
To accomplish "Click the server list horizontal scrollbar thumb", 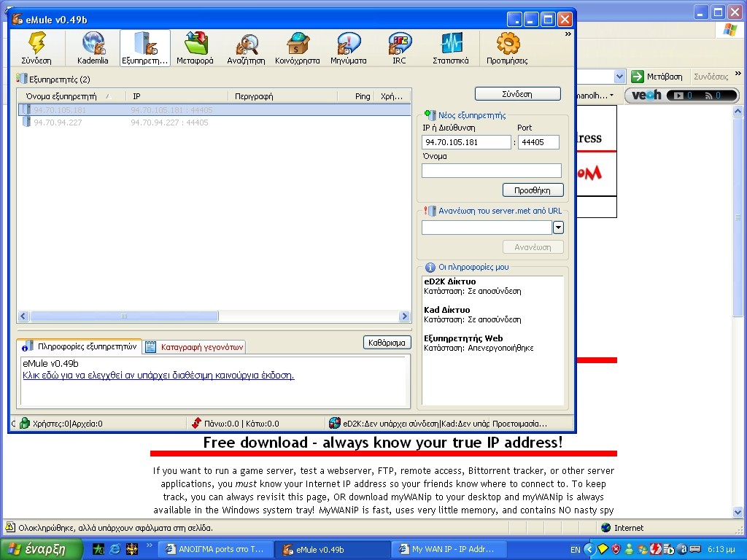I will point(124,316).
